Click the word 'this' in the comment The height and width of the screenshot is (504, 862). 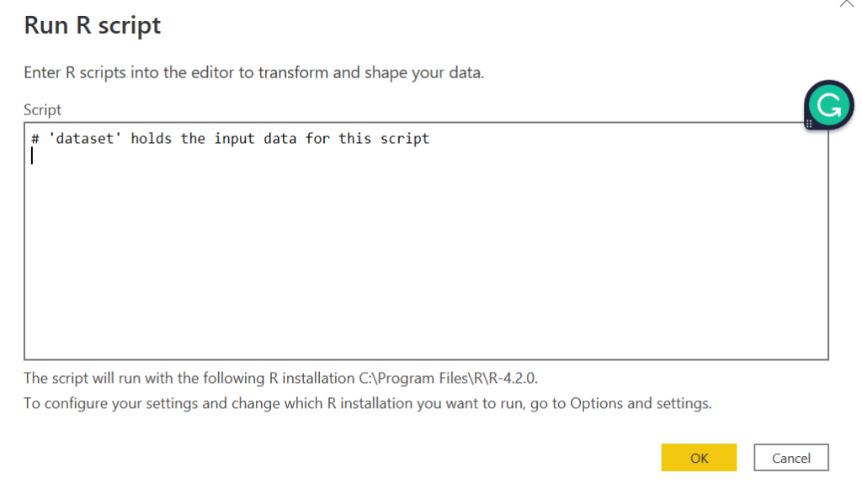point(354,139)
